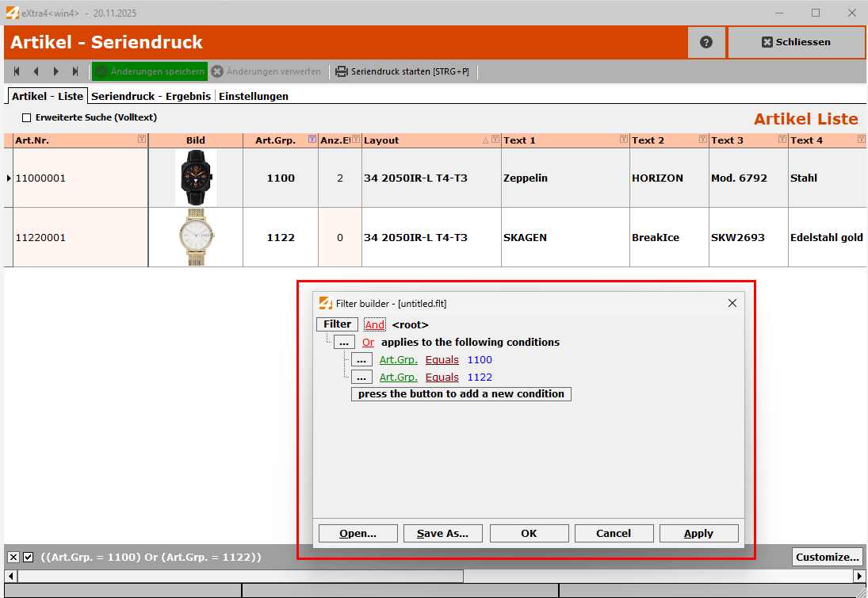
Task: Open filter icon on Art.Grp. column
Action: click(312, 140)
